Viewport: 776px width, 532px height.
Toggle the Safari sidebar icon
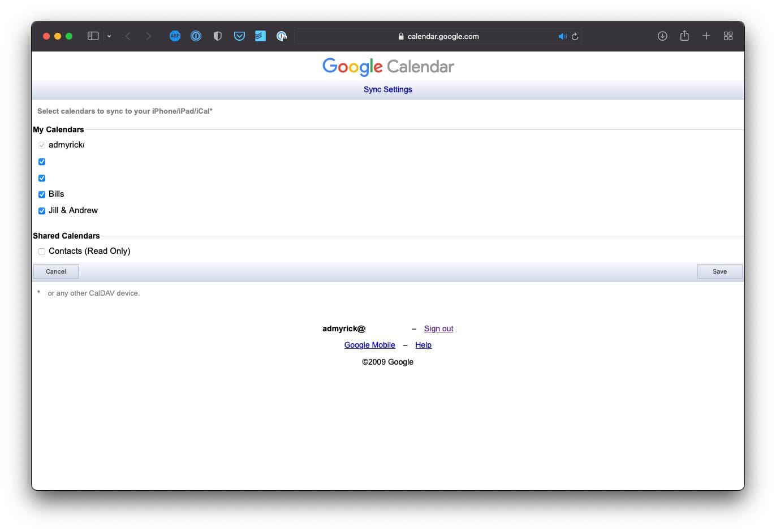[x=93, y=36]
